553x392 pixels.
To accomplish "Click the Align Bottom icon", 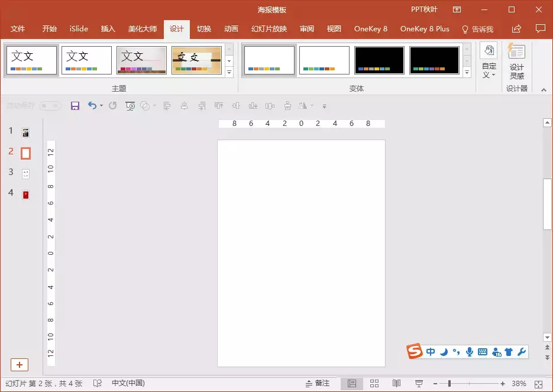I will point(253,105).
